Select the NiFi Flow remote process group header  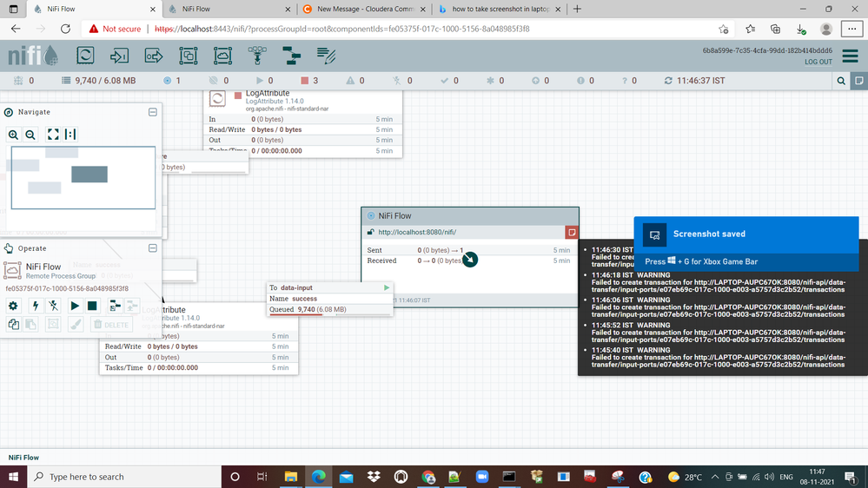click(x=470, y=216)
